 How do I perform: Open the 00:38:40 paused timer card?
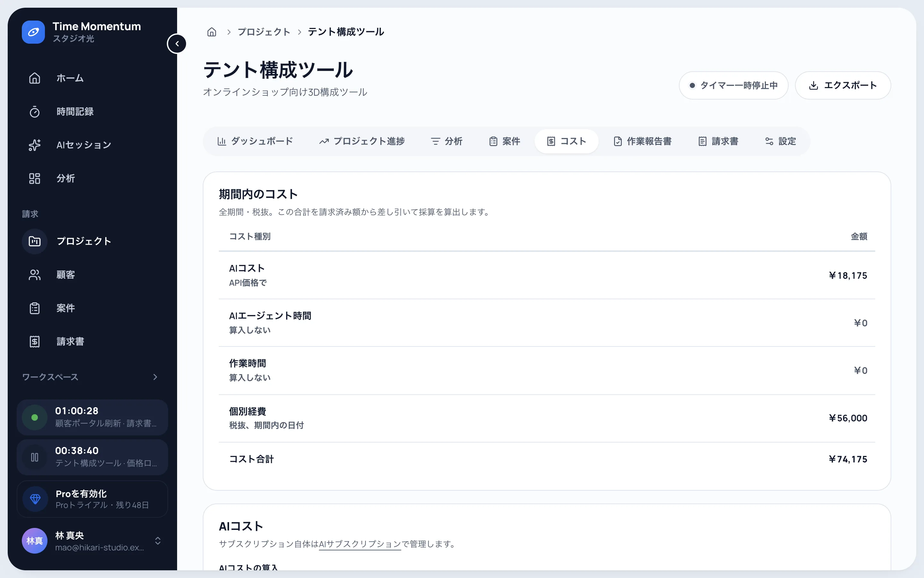pyautogui.click(x=92, y=457)
